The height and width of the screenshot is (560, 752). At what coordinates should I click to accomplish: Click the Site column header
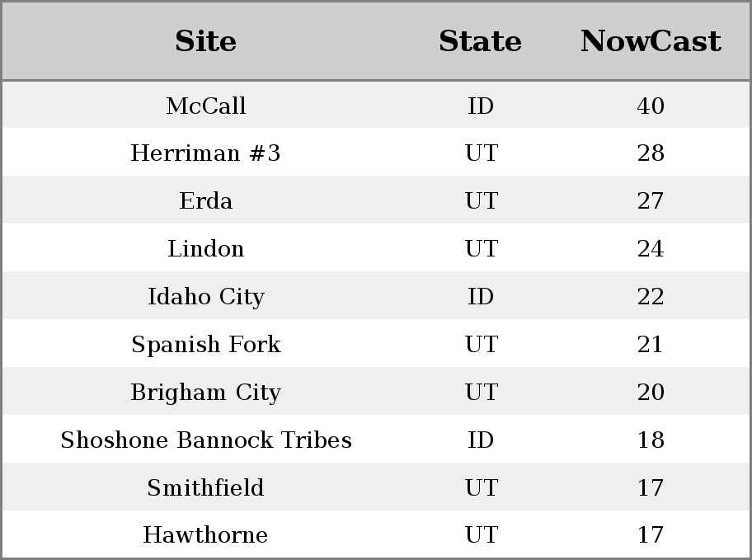click(x=205, y=41)
